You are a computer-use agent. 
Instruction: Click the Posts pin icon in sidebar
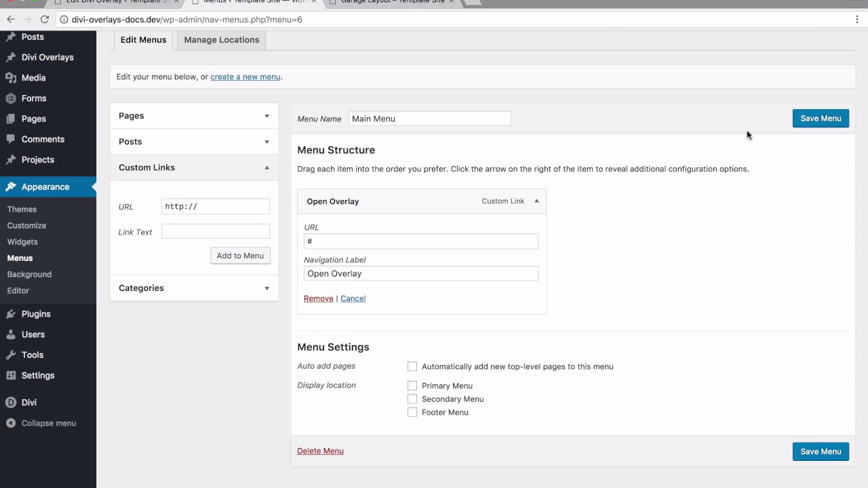pos(11,37)
